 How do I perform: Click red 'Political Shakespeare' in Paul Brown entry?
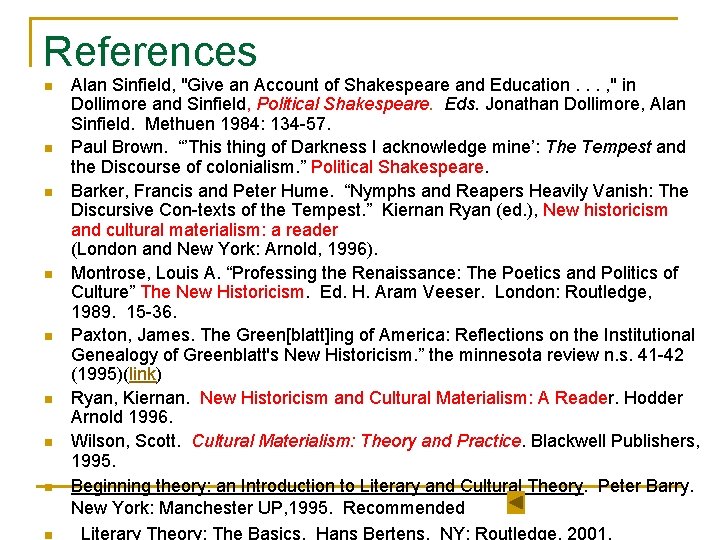397,167
